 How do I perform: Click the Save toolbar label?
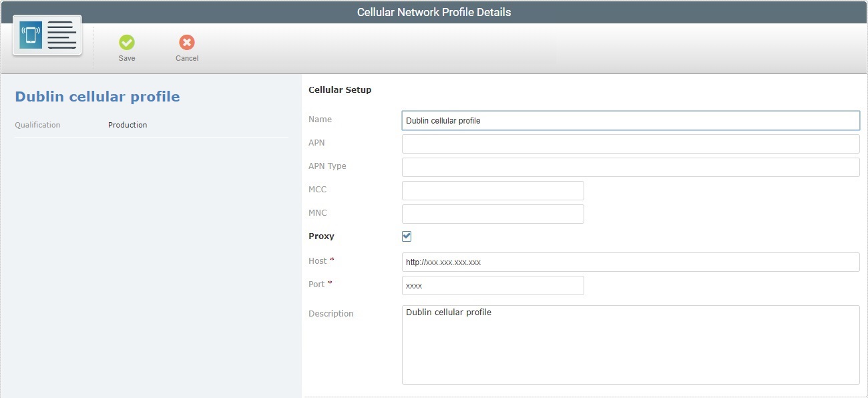pyautogui.click(x=127, y=58)
